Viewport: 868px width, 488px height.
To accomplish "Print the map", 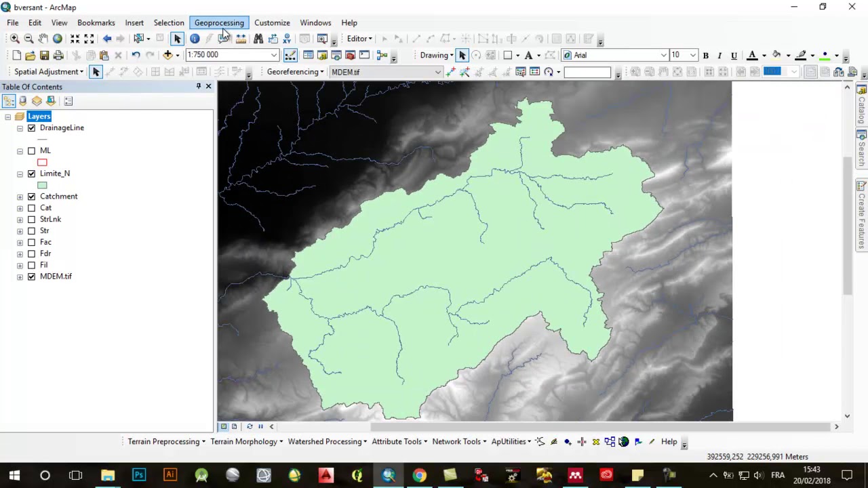I will [x=58, y=55].
